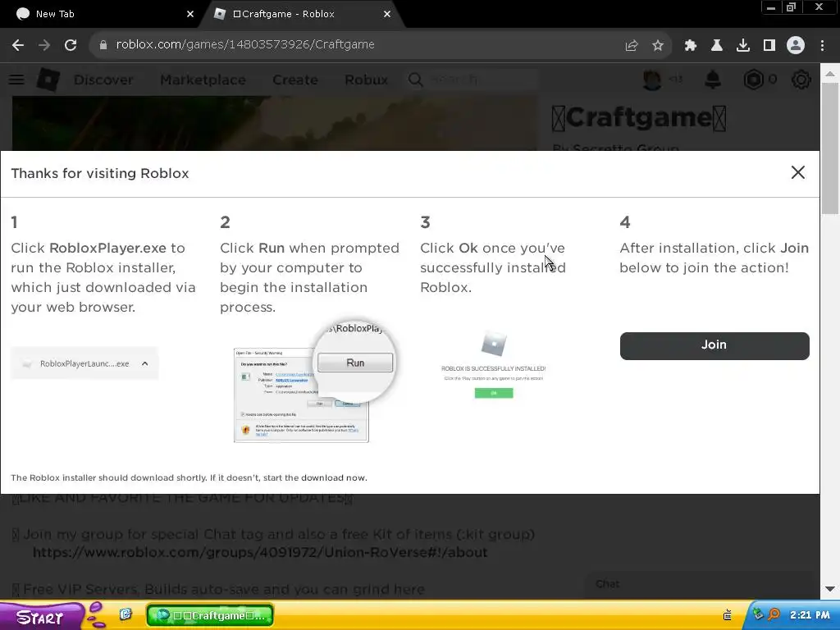
Task: Click the Join button
Action: (x=714, y=345)
